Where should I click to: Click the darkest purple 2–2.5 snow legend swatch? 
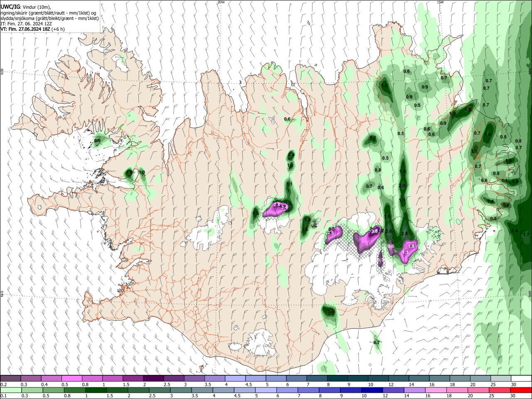point(153,378)
